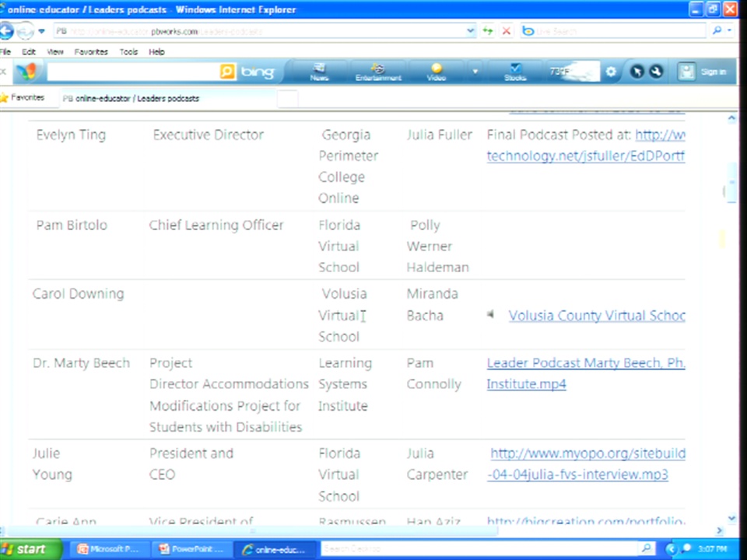
Task: Expand hidden system tray icons arrow
Action: pyautogui.click(x=670, y=549)
